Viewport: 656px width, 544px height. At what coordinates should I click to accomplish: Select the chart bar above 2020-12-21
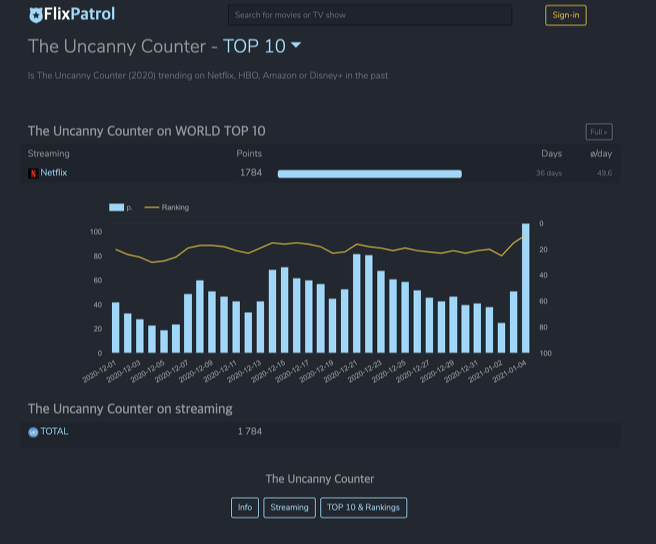[356, 303]
